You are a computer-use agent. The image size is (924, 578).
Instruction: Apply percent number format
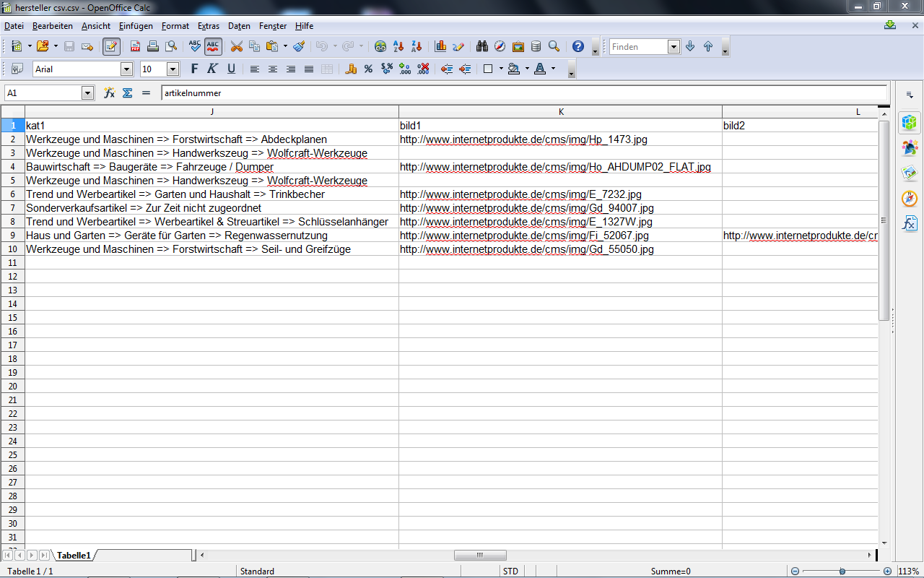point(368,69)
